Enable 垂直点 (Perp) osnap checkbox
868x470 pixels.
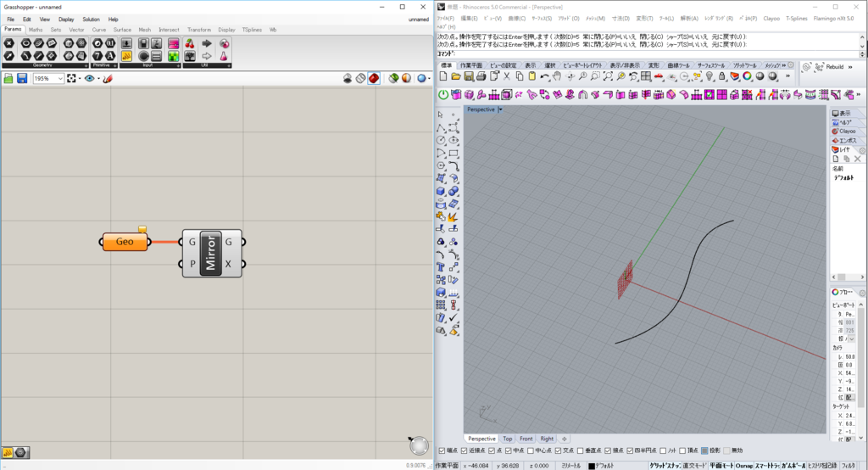(x=580, y=450)
